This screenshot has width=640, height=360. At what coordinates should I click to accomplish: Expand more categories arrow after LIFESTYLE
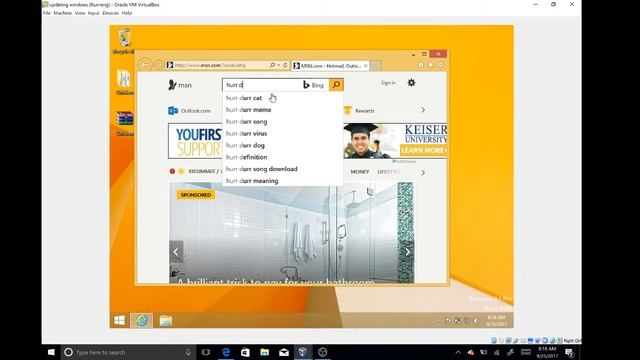[x=423, y=173]
